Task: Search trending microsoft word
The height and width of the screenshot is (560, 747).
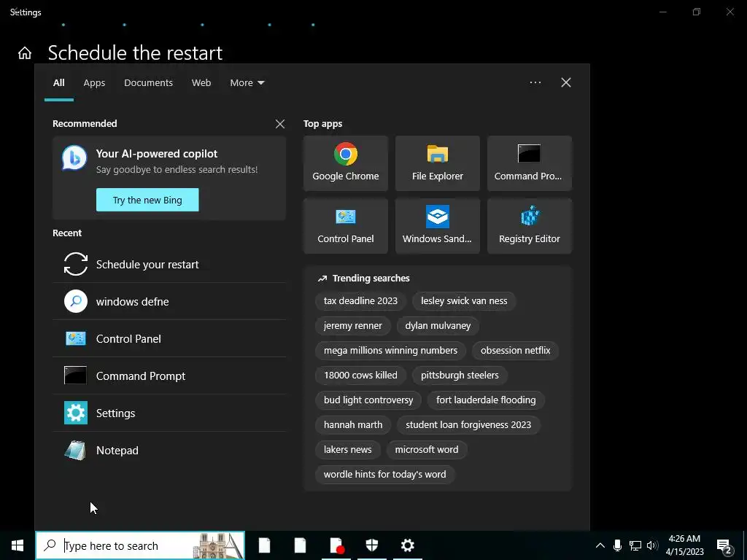Action: (427, 449)
